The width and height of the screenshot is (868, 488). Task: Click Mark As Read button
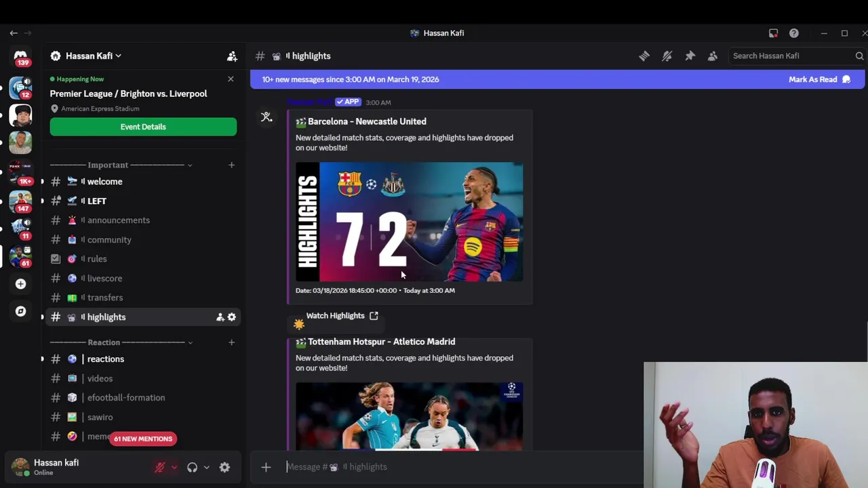tap(819, 79)
